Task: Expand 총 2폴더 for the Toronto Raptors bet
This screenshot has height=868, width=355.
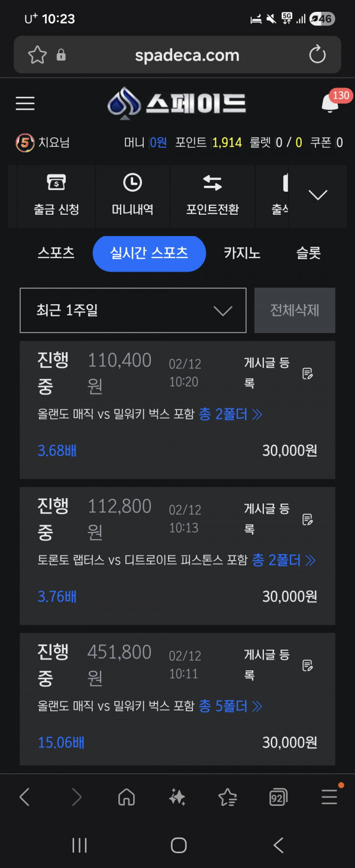Action: pos(284,560)
